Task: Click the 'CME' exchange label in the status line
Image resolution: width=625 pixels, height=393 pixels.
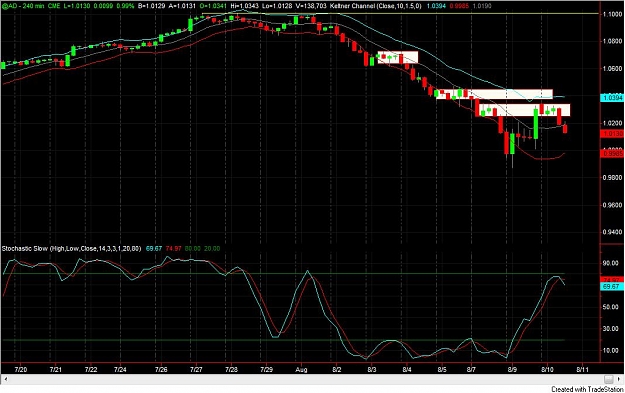Action: click(54, 6)
